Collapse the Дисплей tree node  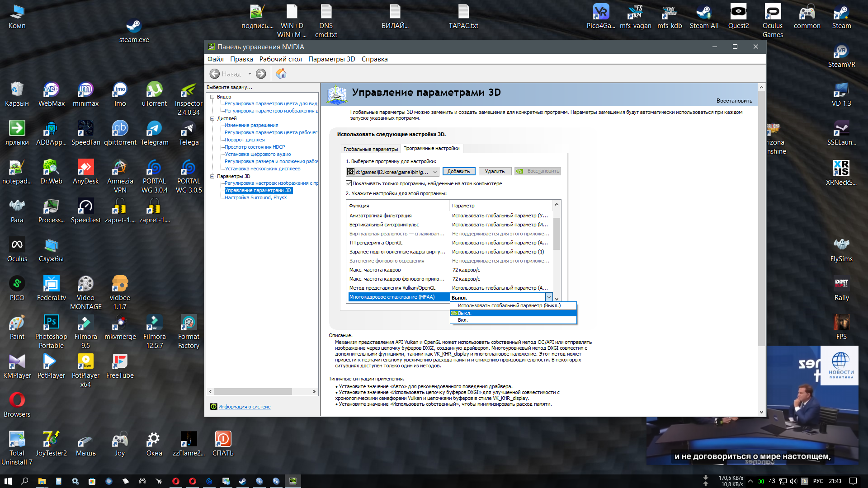coord(212,118)
